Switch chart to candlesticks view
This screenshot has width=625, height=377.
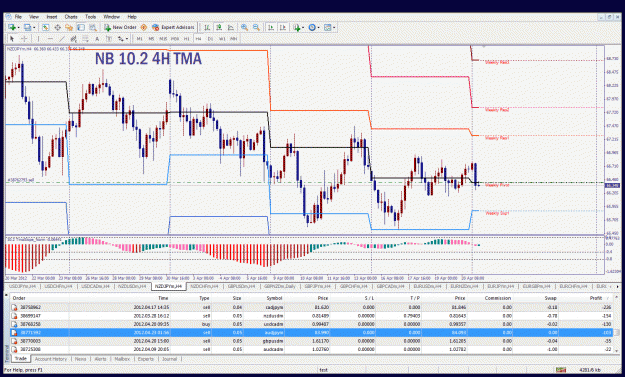point(219,27)
